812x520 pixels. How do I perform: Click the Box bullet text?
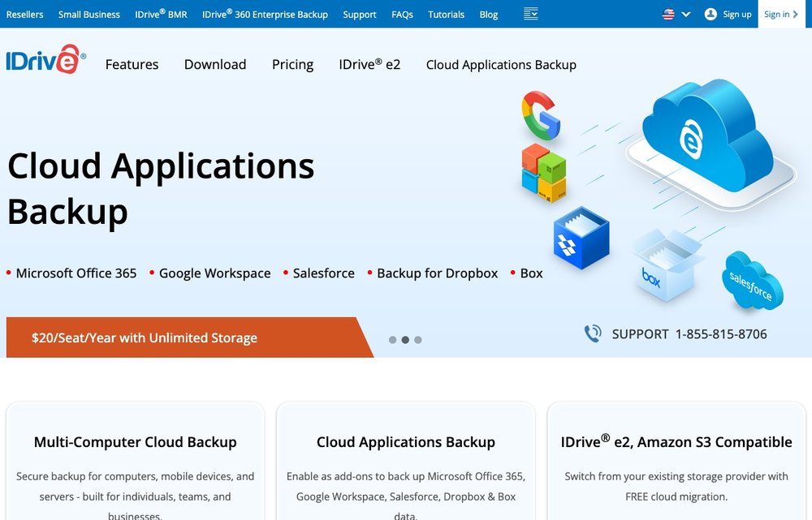[x=531, y=273]
